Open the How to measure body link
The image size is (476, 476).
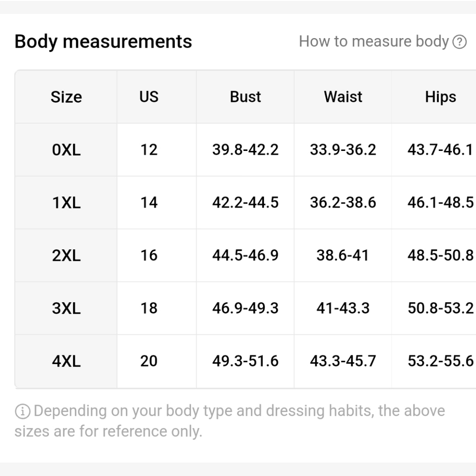(374, 41)
